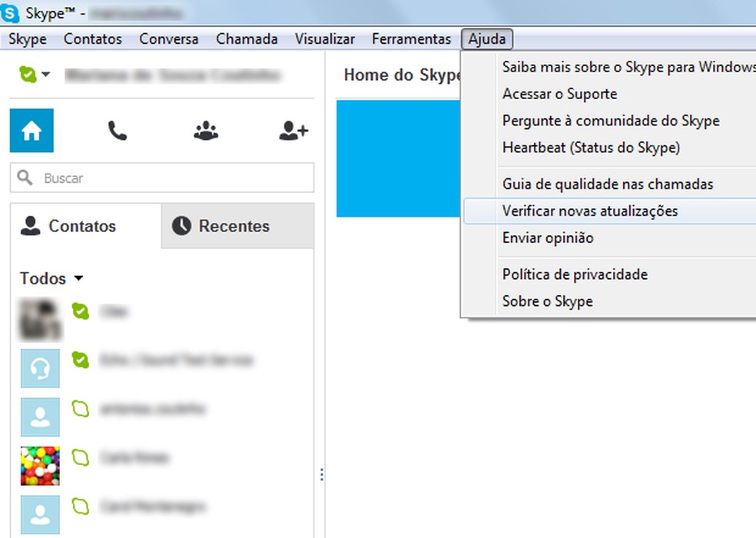
Task: Open Política de privacidade
Action: coord(610,274)
